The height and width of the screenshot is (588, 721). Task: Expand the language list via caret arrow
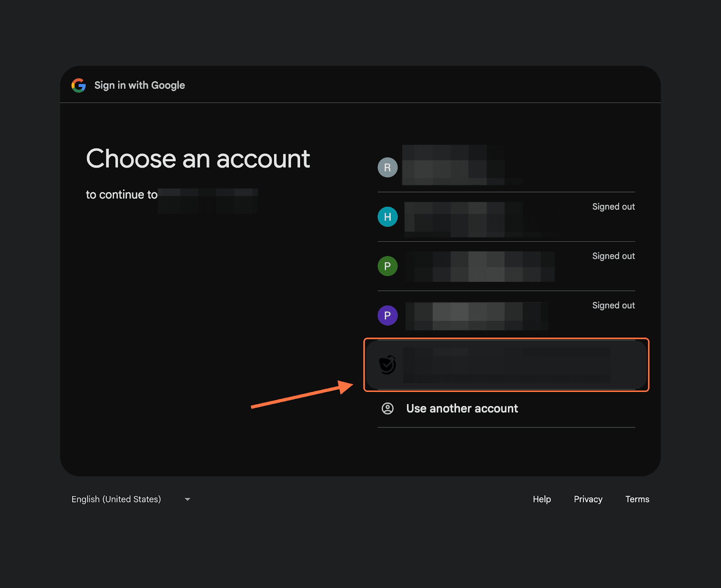point(187,499)
